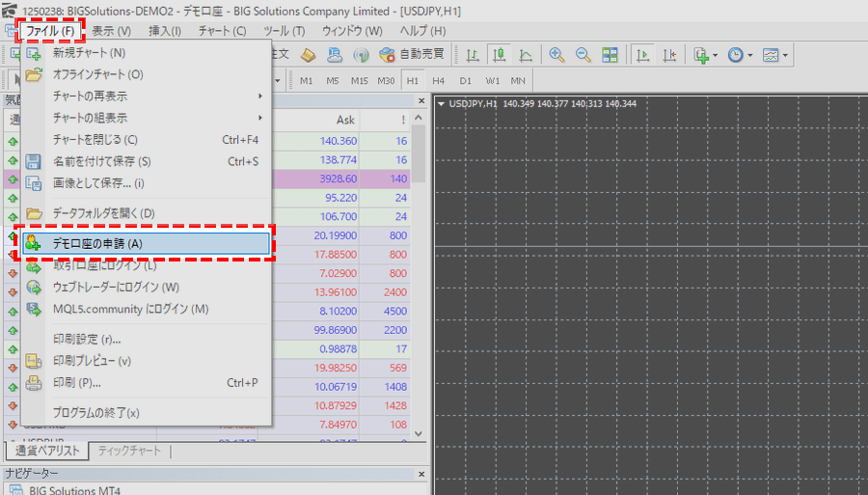The height and width of the screenshot is (495, 868).
Task: Choose 画像として保存... (i) entry
Action: (x=147, y=183)
